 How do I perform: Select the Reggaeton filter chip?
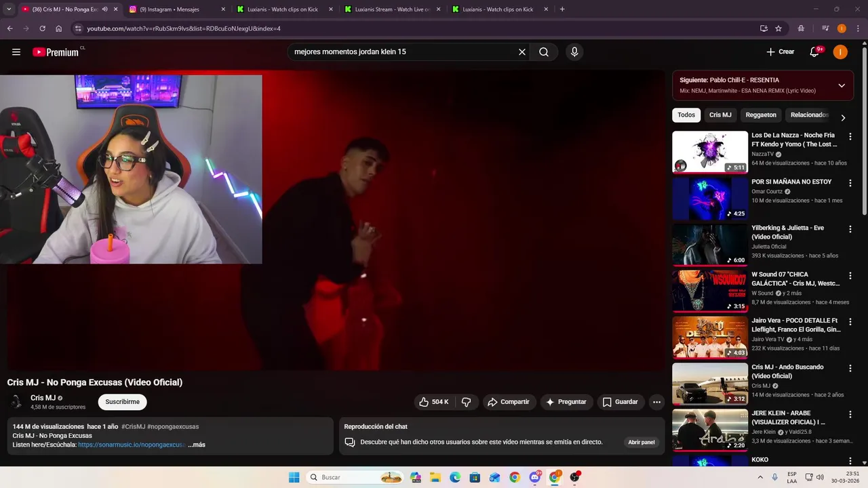tap(761, 115)
